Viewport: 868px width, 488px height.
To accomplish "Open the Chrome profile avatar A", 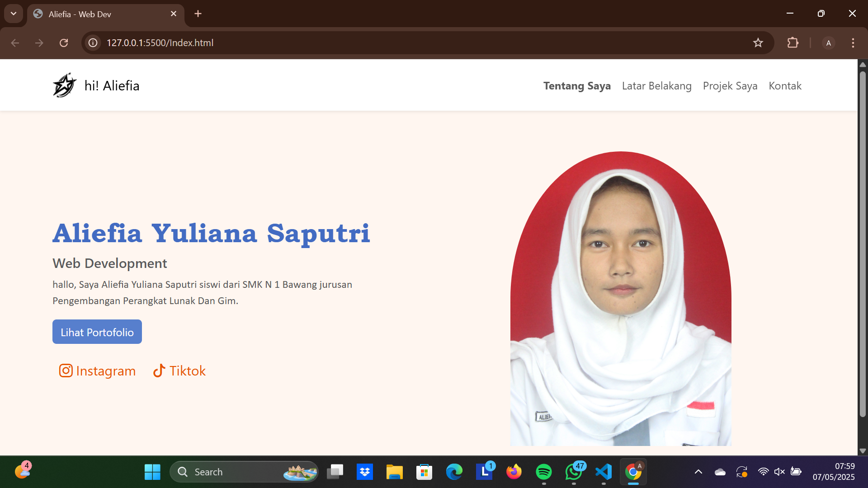I will click(828, 43).
